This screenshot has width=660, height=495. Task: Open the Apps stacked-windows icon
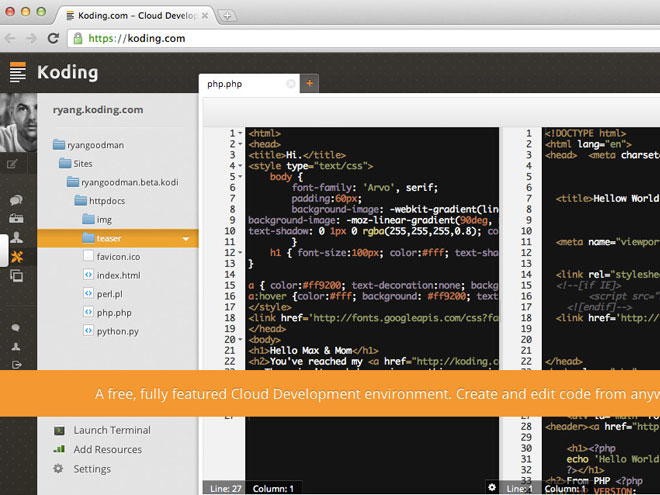[16, 276]
